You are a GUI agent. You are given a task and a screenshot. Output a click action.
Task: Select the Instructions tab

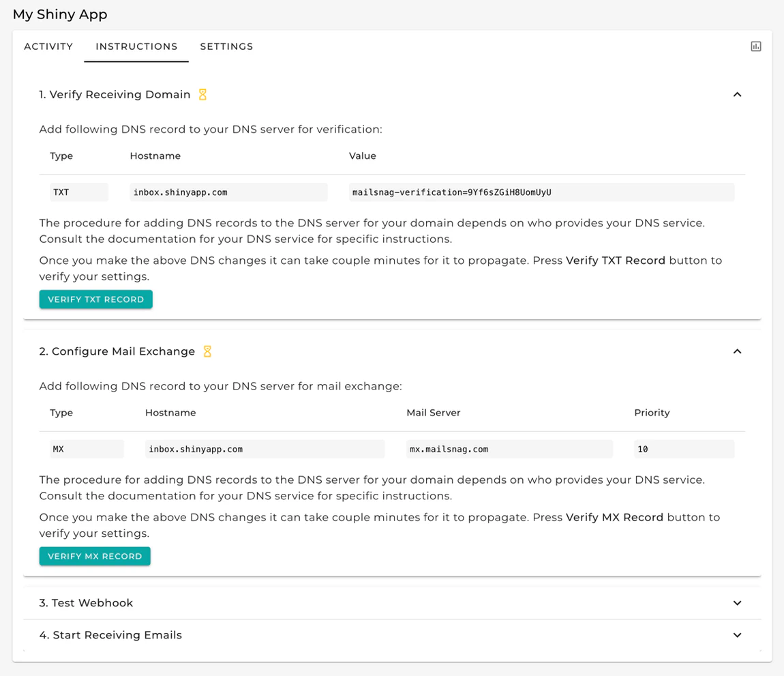(x=136, y=46)
